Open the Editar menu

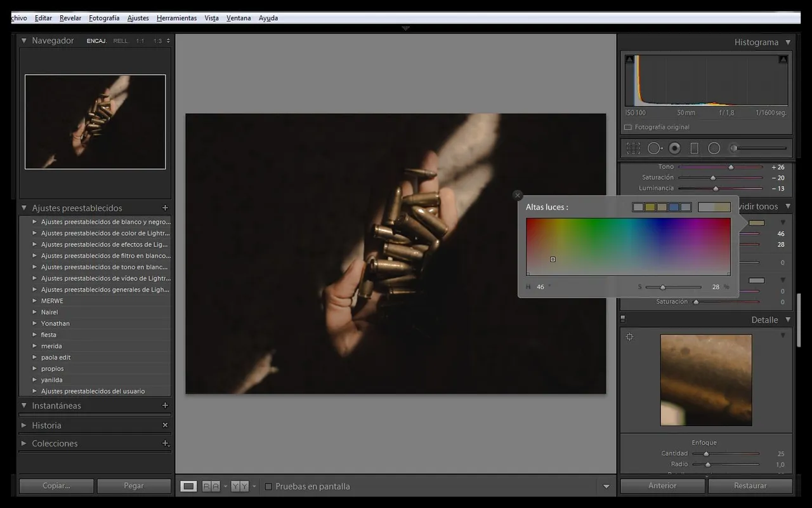(43, 18)
